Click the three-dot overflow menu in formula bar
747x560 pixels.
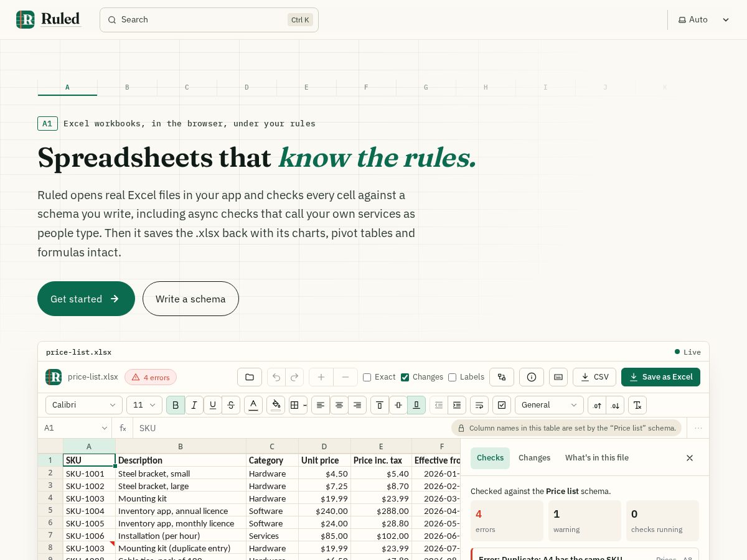(698, 428)
